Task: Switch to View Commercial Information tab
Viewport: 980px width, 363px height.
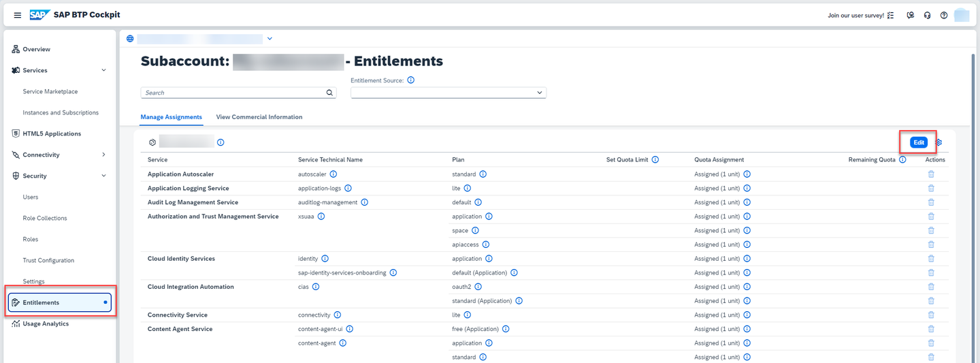Action: click(x=259, y=117)
